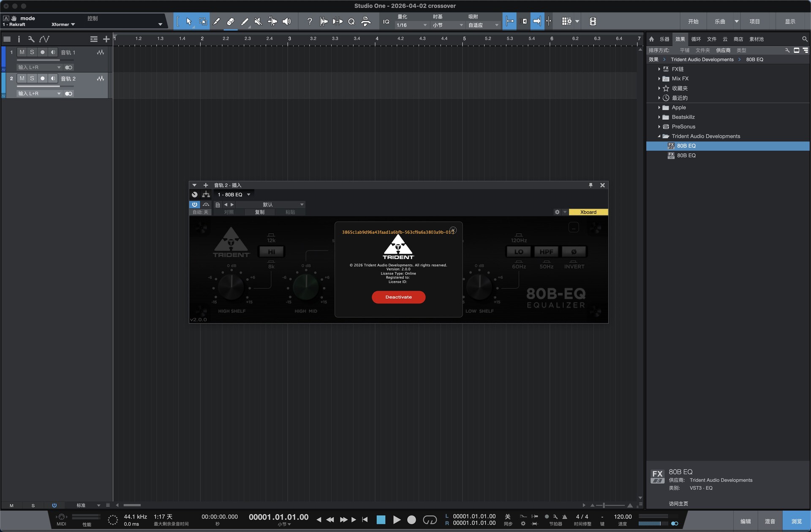The image size is (811, 532).
Task: Expand the PreSonus vendor folder
Action: click(659, 127)
